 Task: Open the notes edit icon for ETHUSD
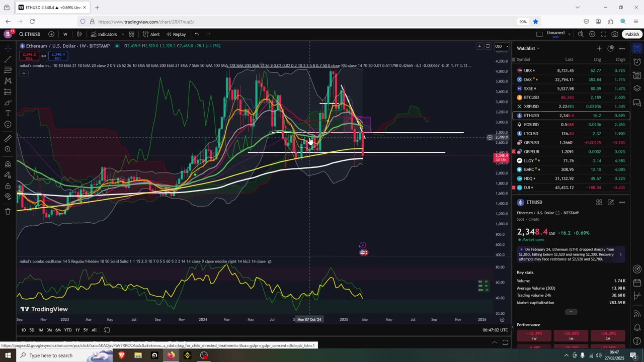[611, 202]
